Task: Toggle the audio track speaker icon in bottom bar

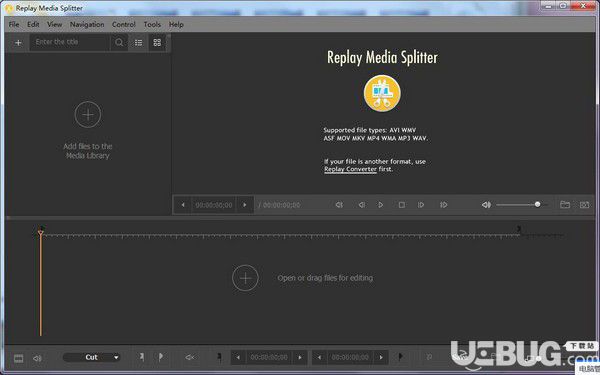Action: [37, 359]
